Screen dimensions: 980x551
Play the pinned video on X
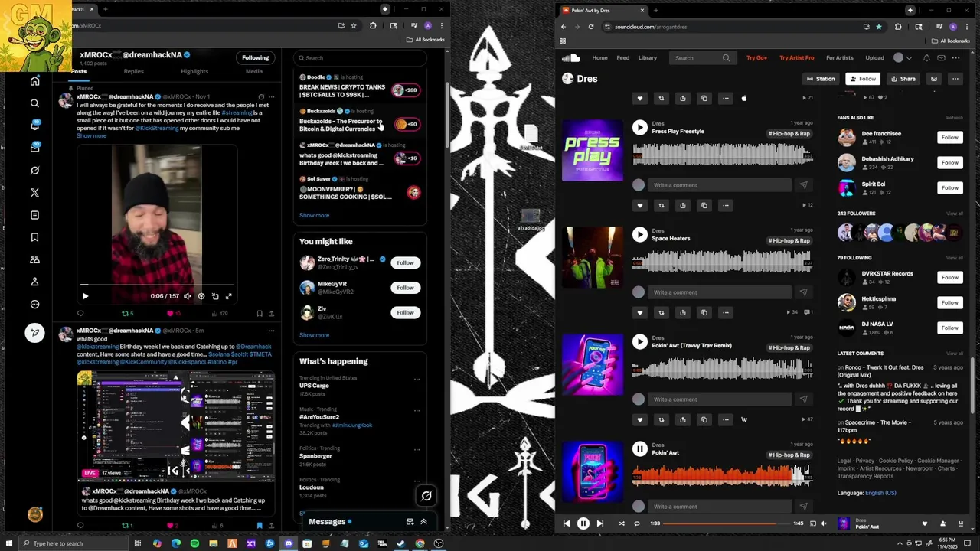(x=85, y=296)
